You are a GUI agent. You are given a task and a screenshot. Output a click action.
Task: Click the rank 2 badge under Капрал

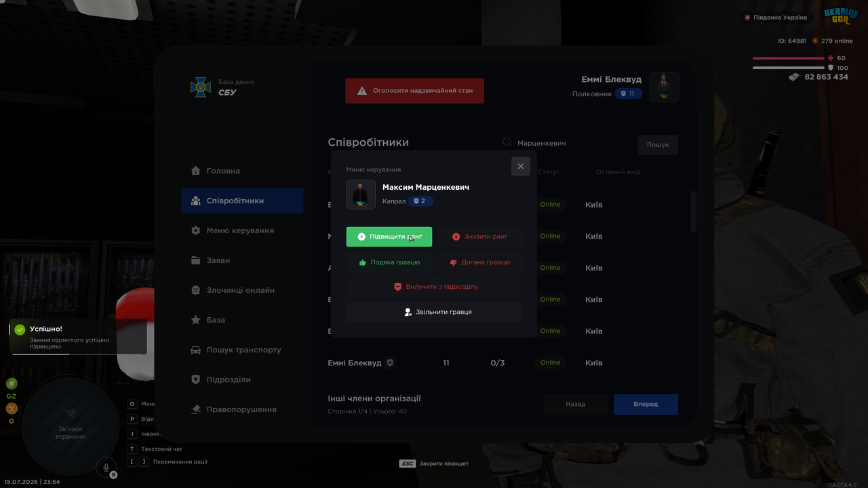tap(420, 201)
